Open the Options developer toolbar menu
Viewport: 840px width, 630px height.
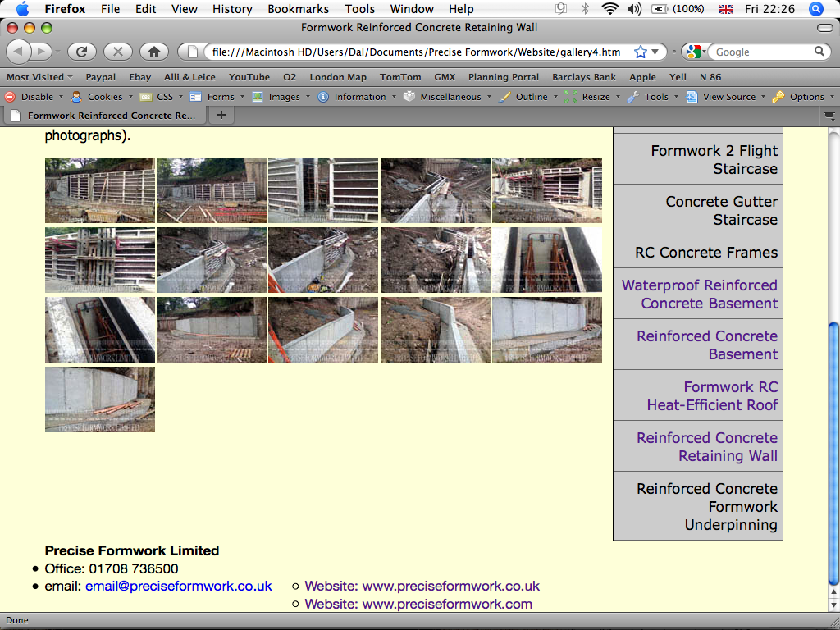802,97
